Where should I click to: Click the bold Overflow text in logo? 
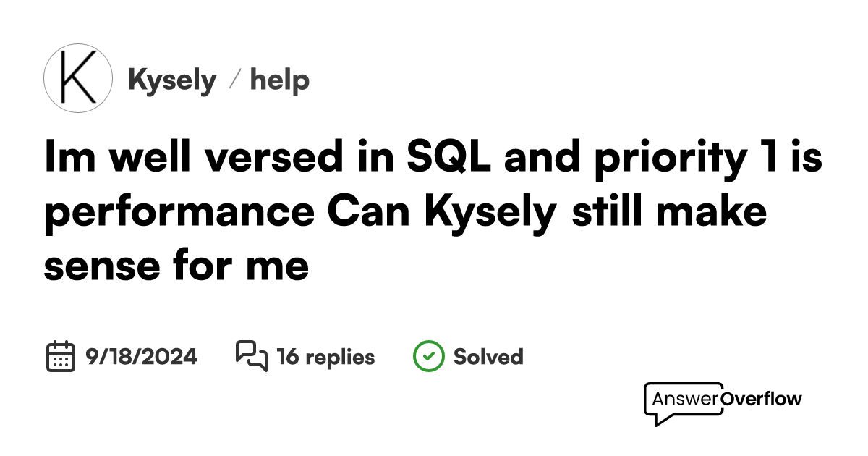tap(762, 399)
